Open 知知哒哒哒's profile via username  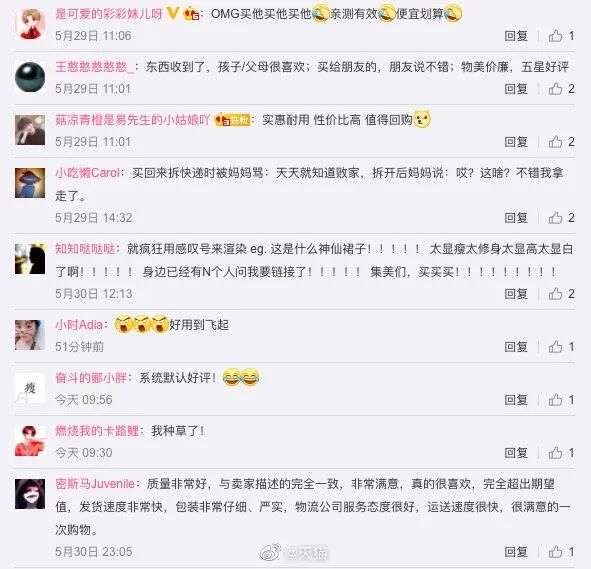point(85,249)
